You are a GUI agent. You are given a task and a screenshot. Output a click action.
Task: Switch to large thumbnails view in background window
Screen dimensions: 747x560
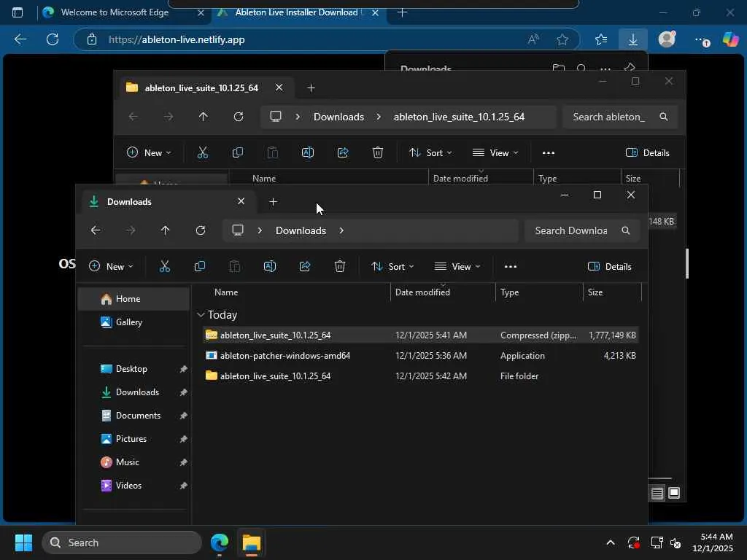[x=674, y=494]
